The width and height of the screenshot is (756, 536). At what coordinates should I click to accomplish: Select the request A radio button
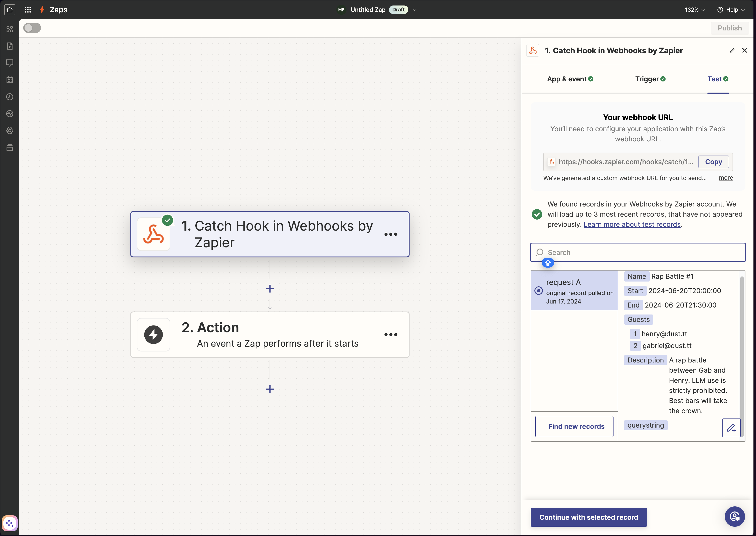538,290
